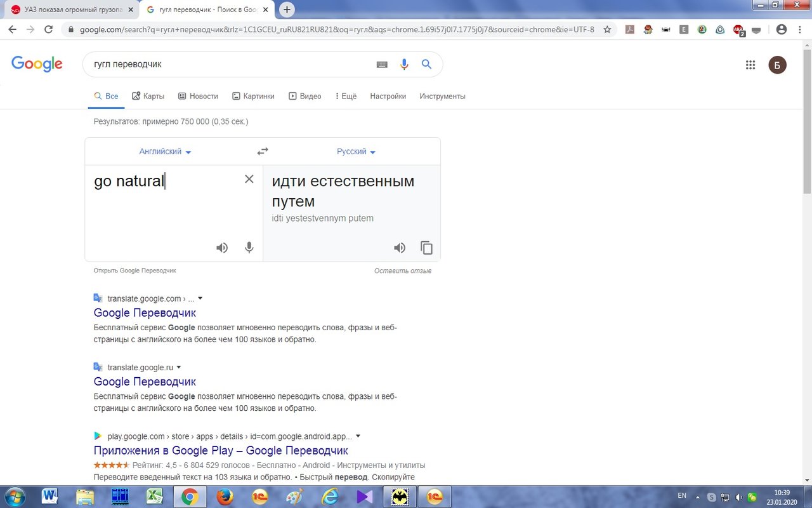Switch to the УАЗ показал browser tab

coord(71,10)
